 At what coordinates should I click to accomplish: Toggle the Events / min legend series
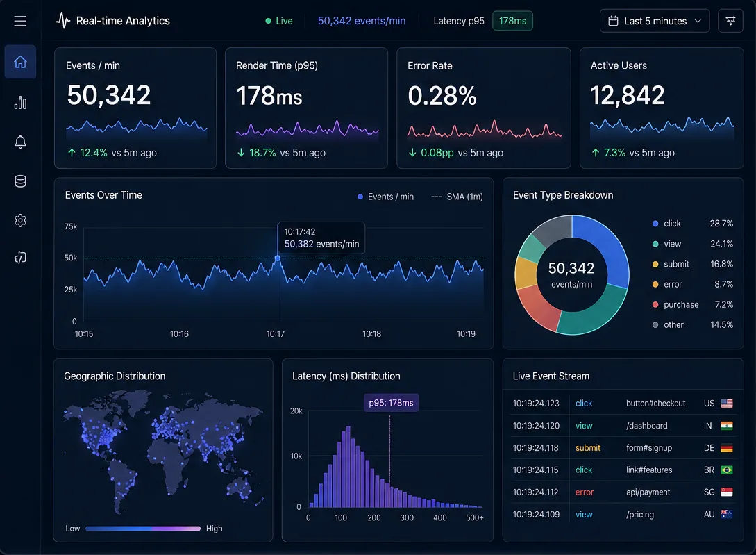coord(385,197)
